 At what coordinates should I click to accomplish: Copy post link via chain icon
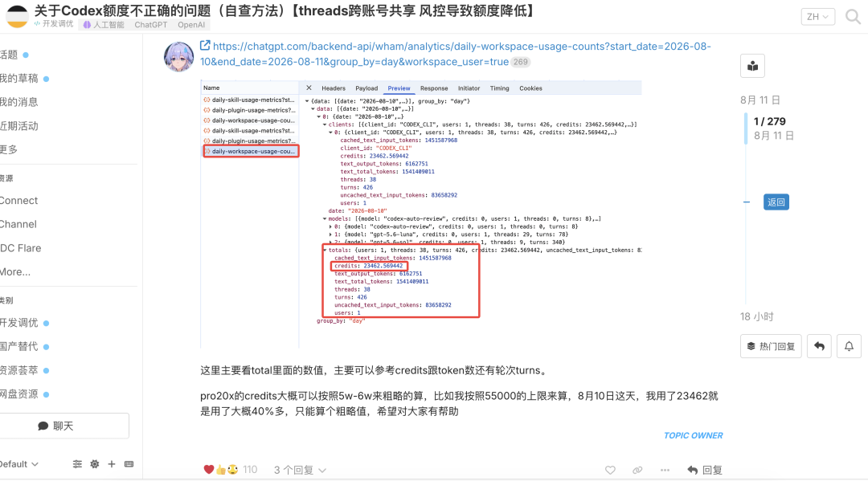tap(637, 470)
